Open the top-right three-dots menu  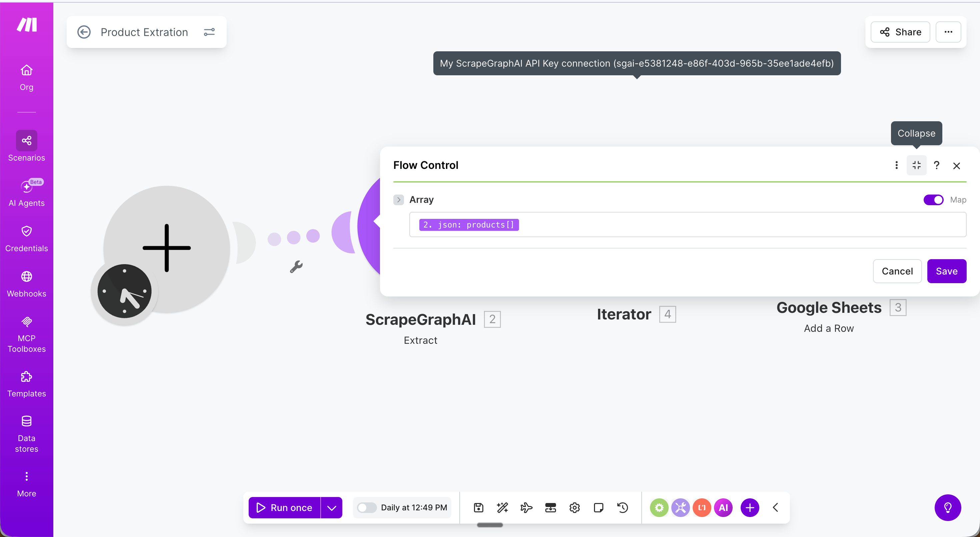[x=948, y=32]
